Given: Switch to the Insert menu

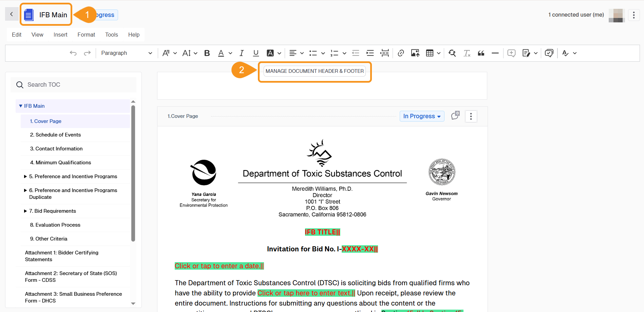Looking at the screenshot, I should [60, 34].
